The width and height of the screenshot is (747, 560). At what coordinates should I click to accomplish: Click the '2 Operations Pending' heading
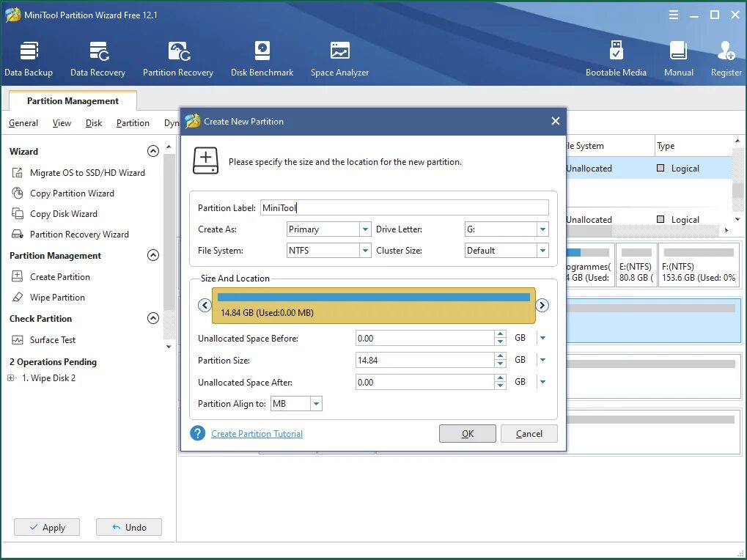pos(53,362)
